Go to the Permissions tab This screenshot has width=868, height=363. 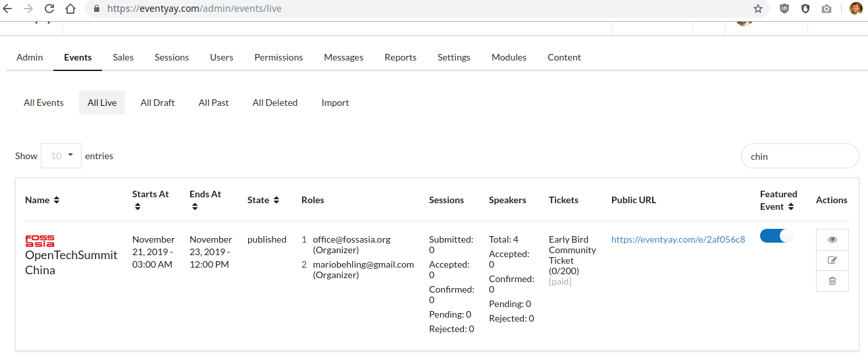[278, 57]
